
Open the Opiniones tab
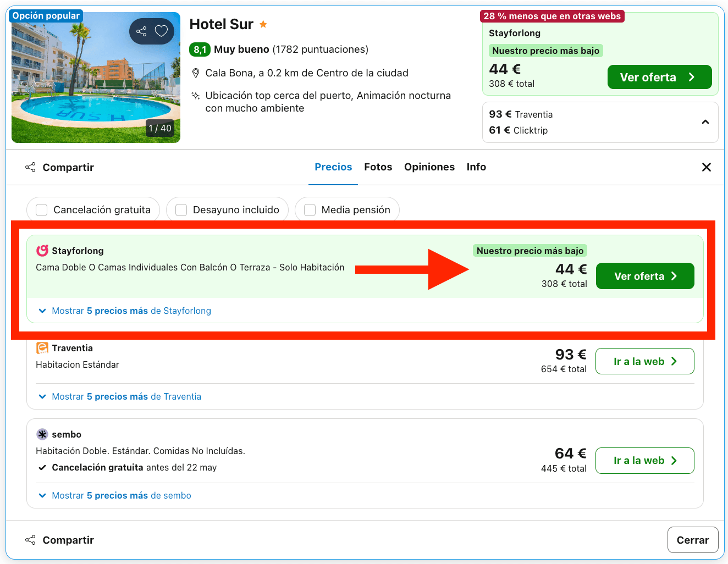[429, 167]
